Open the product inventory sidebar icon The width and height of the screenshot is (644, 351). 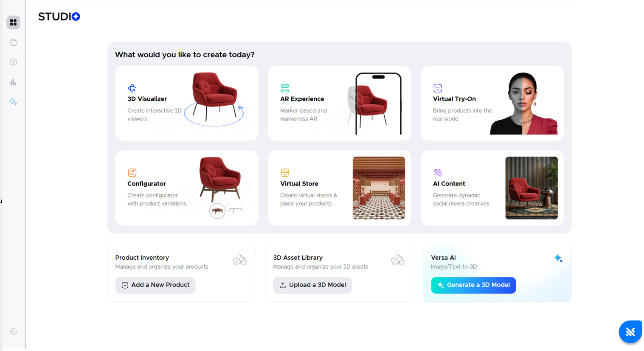[14, 42]
